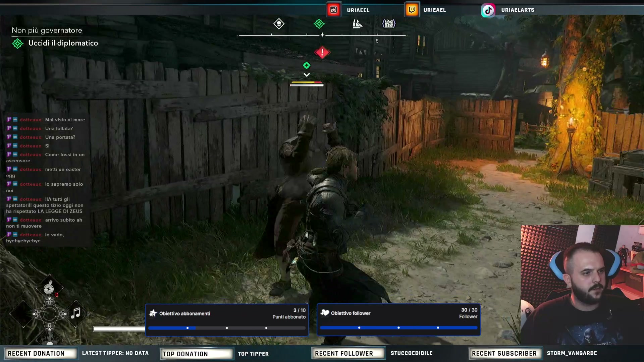Click the Twitch icon in the top banner
The width and height of the screenshot is (644, 362).
(412, 10)
